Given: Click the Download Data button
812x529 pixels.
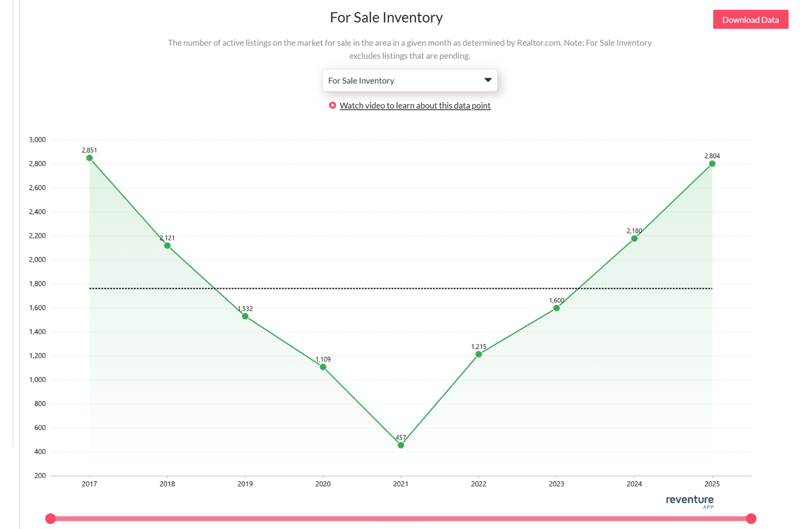Looking at the screenshot, I should pyautogui.click(x=750, y=19).
